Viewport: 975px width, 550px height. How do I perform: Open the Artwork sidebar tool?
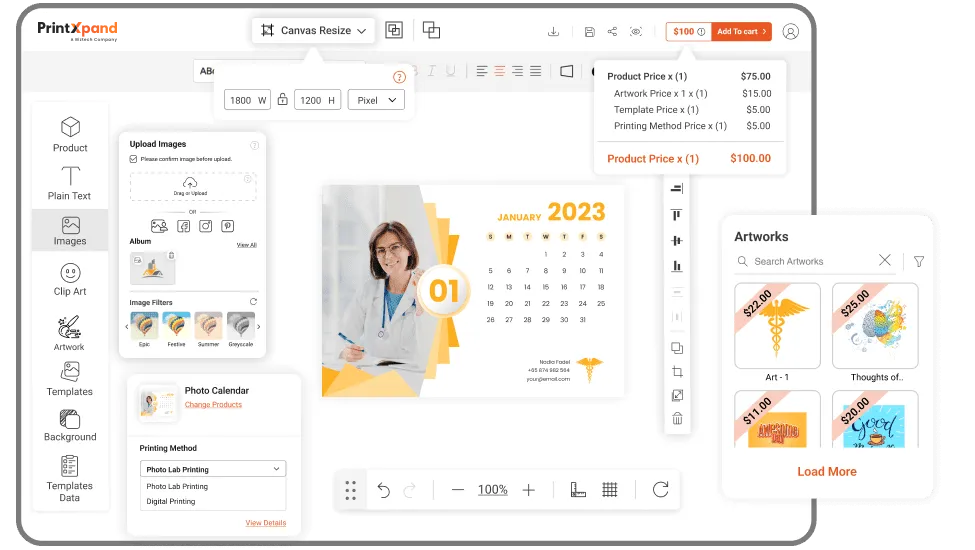pos(69,334)
